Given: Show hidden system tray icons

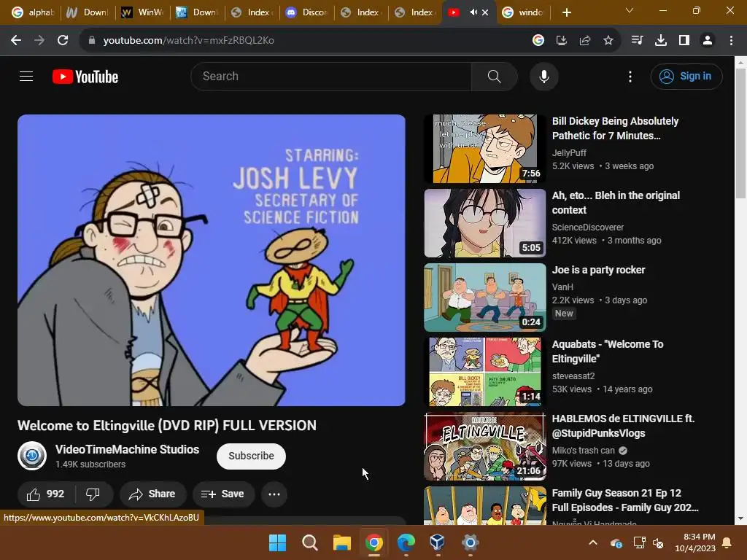Looking at the screenshot, I should pos(593,542).
